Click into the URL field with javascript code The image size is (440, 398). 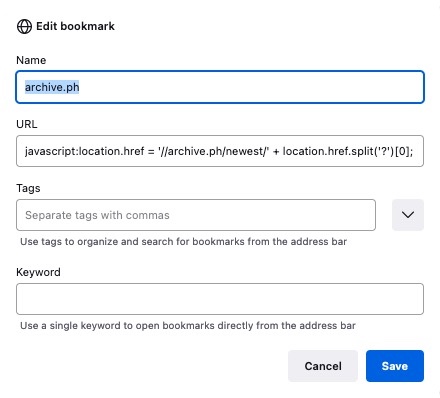tap(220, 151)
